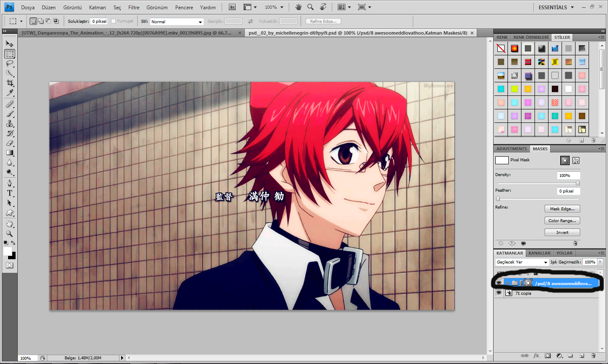Open the Katman menu

coord(98,7)
